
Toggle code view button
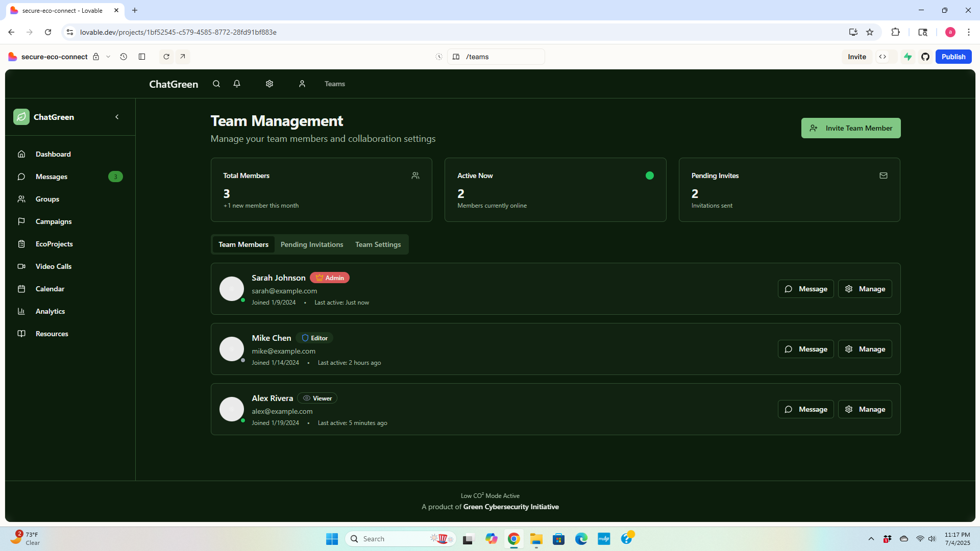[883, 57]
